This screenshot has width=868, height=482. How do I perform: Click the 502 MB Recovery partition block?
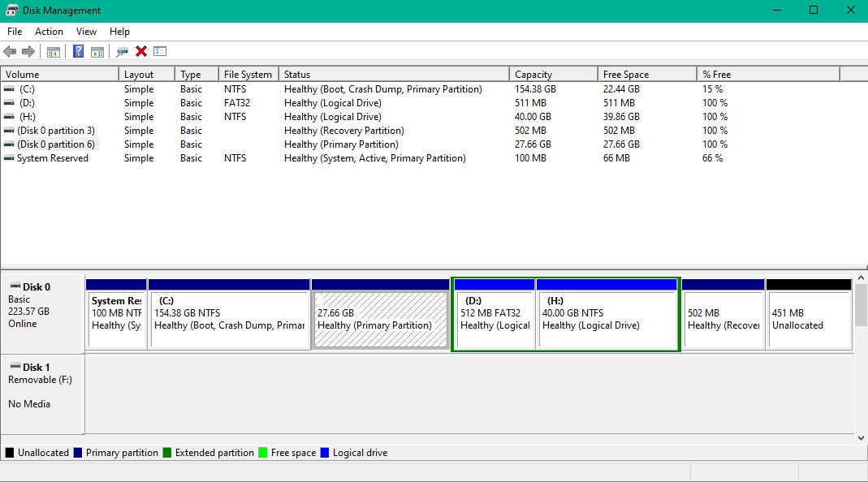coord(723,314)
